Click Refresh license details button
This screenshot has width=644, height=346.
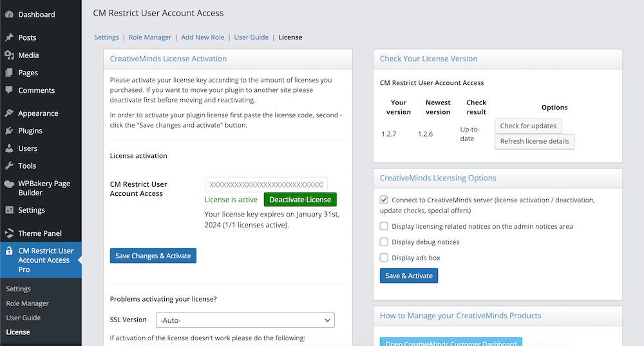535,141
